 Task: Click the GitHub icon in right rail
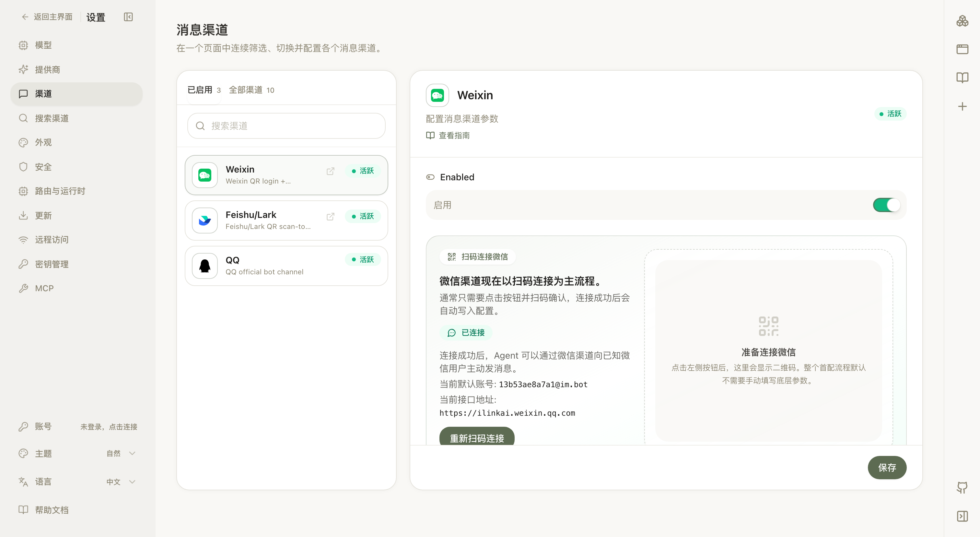pyautogui.click(x=962, y=487)
